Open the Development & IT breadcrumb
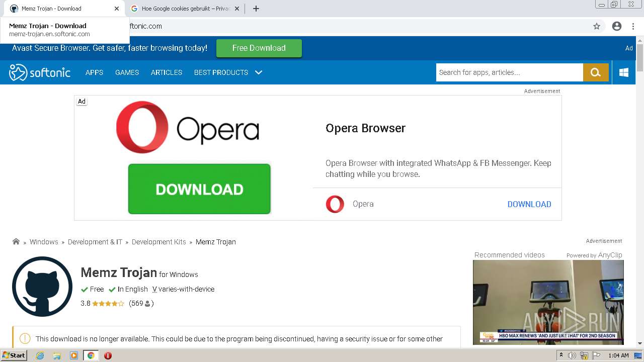 (x=95, y=242)
